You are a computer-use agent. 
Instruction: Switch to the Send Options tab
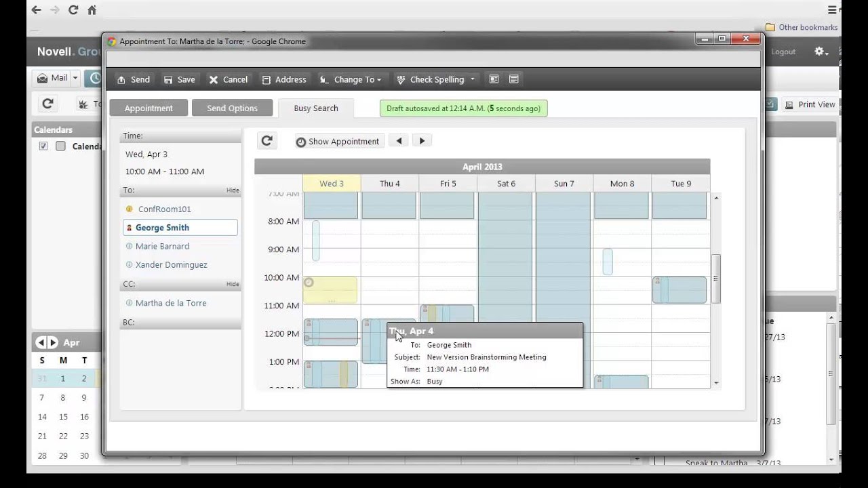click(x=232, y=108)
